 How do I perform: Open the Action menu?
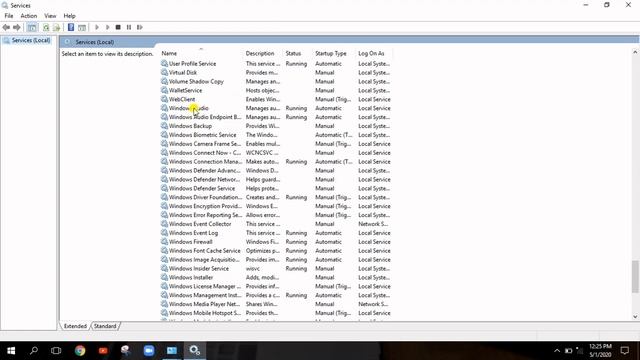(x=29, y=16)
